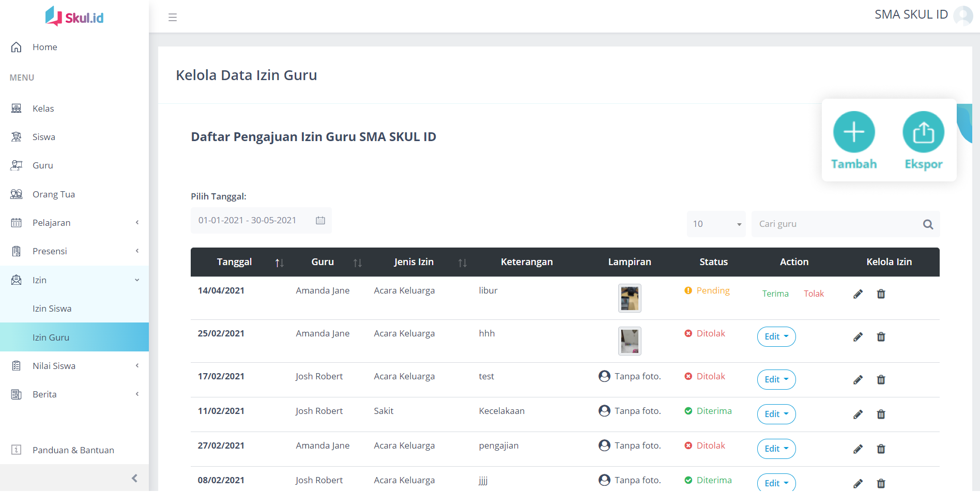This screenshot has height=492, width=980.
Task: Open the calendar date picker icon
Action: pyautogui.click(x=320, y=221)
